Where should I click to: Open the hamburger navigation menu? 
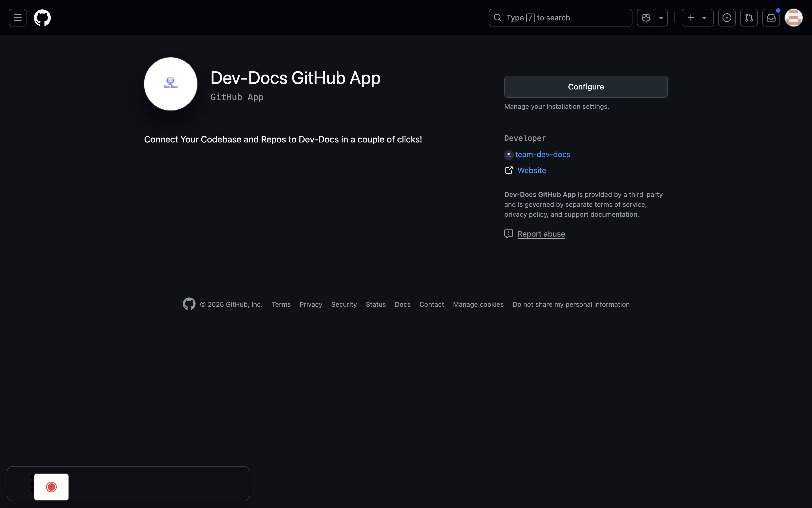[x=17, y=18]
